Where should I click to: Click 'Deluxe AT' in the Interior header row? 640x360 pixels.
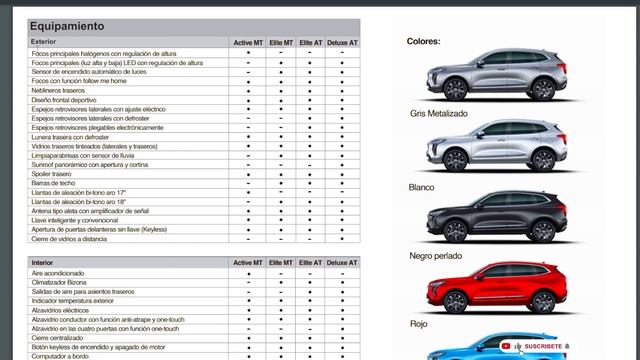pyautogui.click(x=342, y=263)
